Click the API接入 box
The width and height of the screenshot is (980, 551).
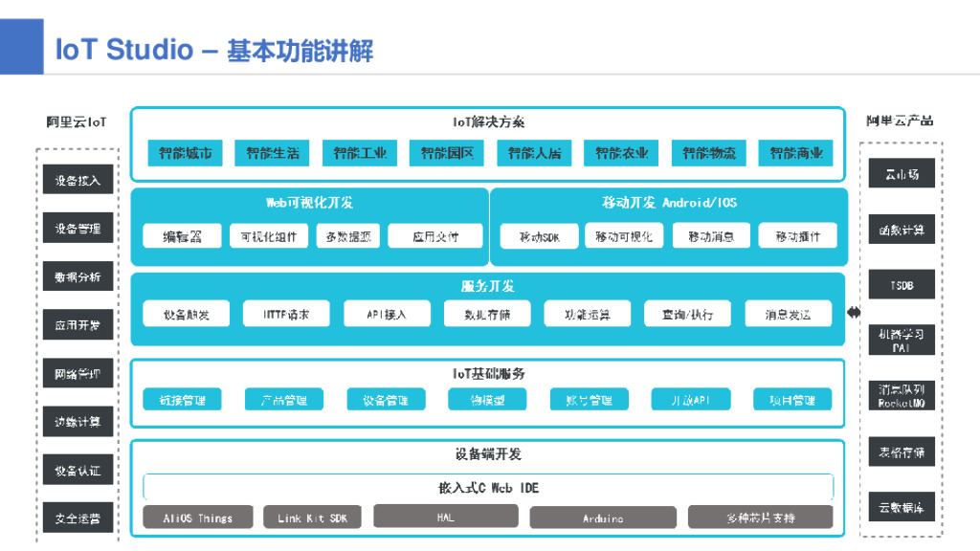click(x=387, y=314)
